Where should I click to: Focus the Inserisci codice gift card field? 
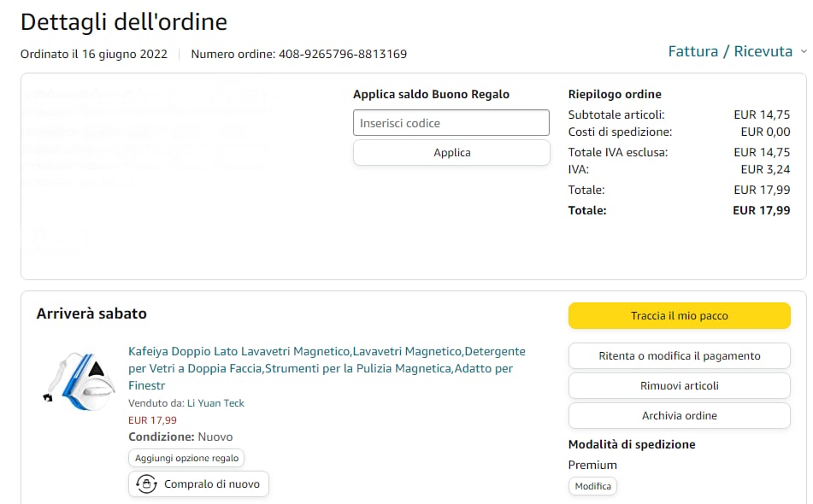coord(451,123)
